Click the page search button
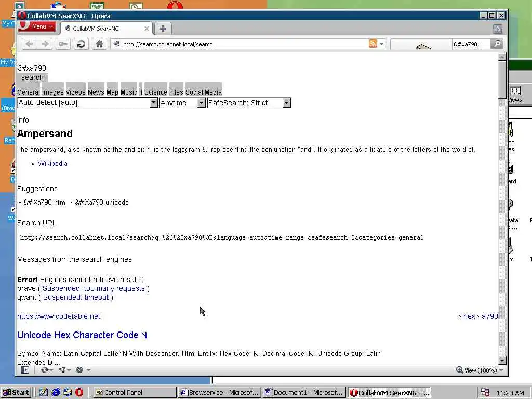This screenshot has height=399, width=532. pyautogui.click(x=32, y=78)
